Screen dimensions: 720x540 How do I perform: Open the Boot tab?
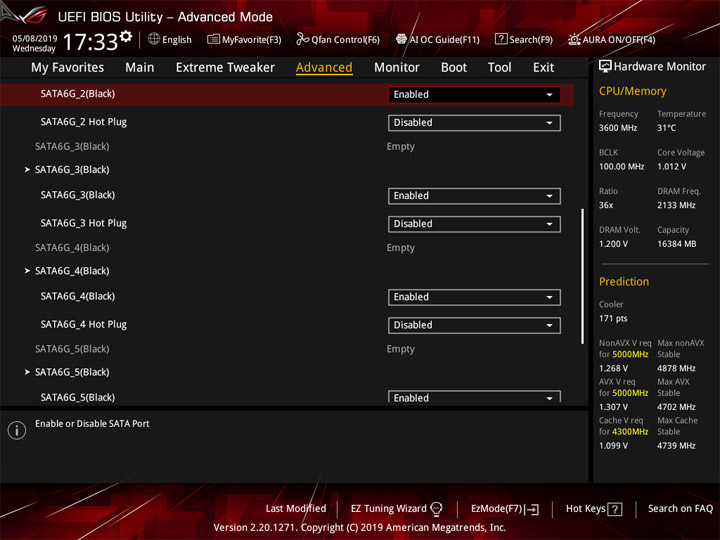click(454, 68)
